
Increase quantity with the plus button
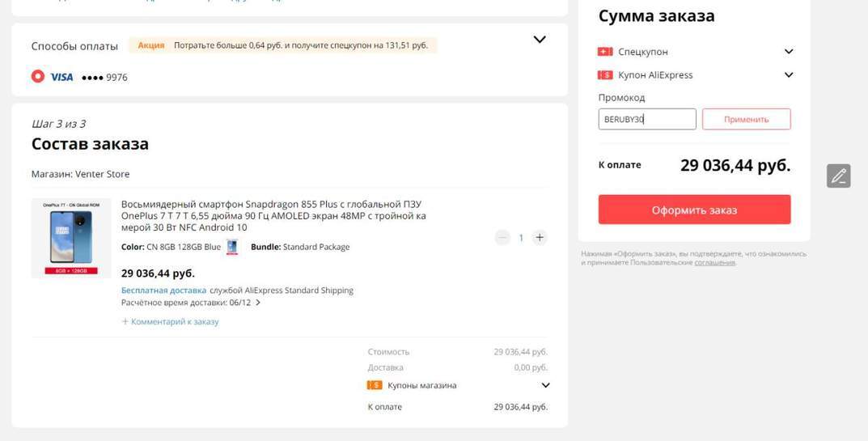tap(540, 237)
